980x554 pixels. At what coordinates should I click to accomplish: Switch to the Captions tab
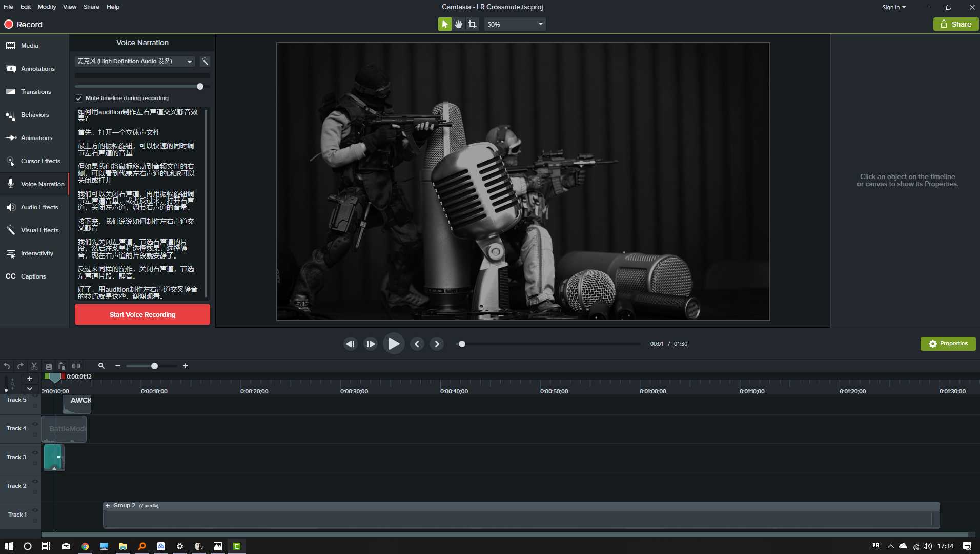tap(34, 276)
